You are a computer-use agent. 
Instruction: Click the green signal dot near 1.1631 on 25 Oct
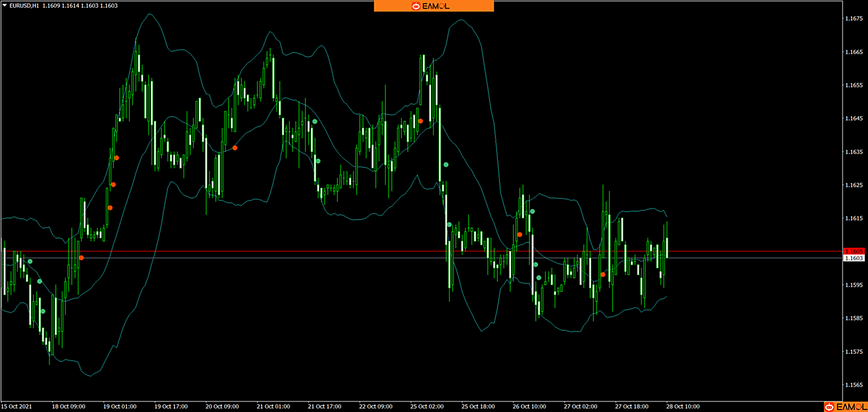coord(446,165)
